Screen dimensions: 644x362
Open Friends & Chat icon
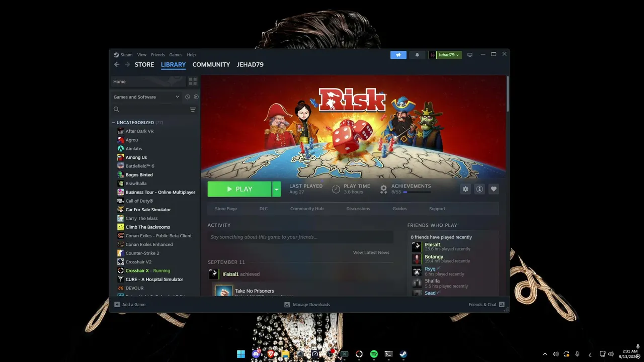point(502,304)
